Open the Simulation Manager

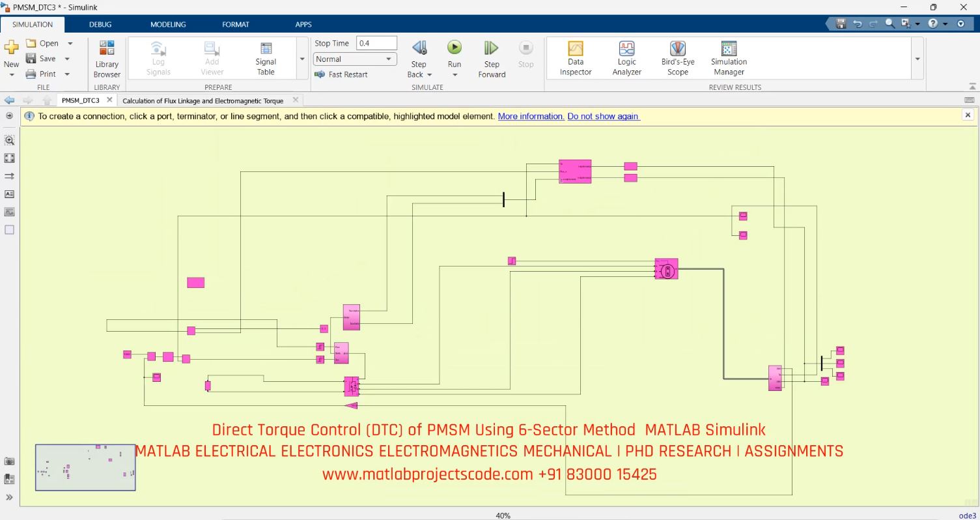pos(729,59)
